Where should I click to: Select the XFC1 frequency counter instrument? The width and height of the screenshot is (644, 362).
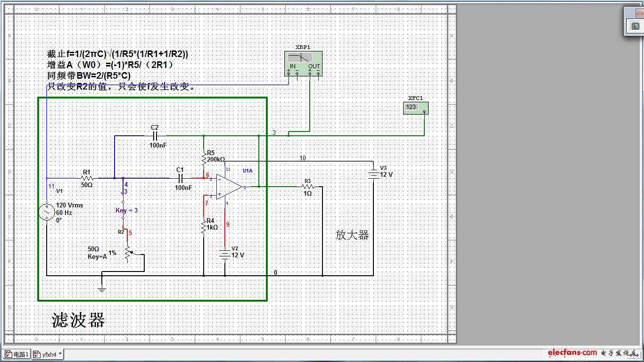pos(416,108)
